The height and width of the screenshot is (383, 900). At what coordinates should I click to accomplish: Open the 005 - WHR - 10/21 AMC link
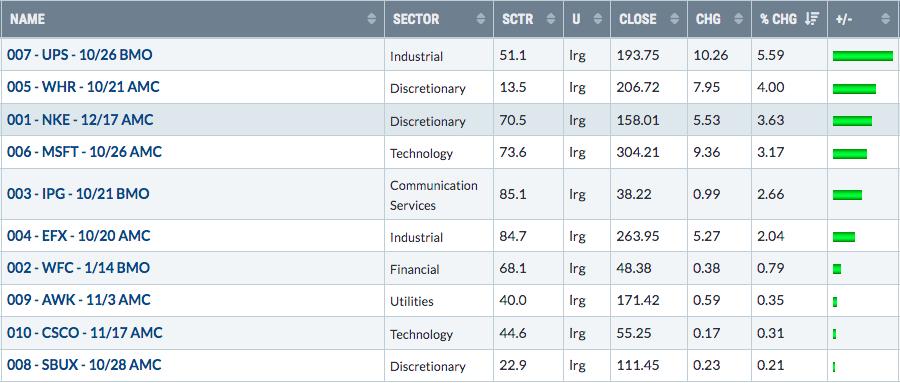point(83,87)
